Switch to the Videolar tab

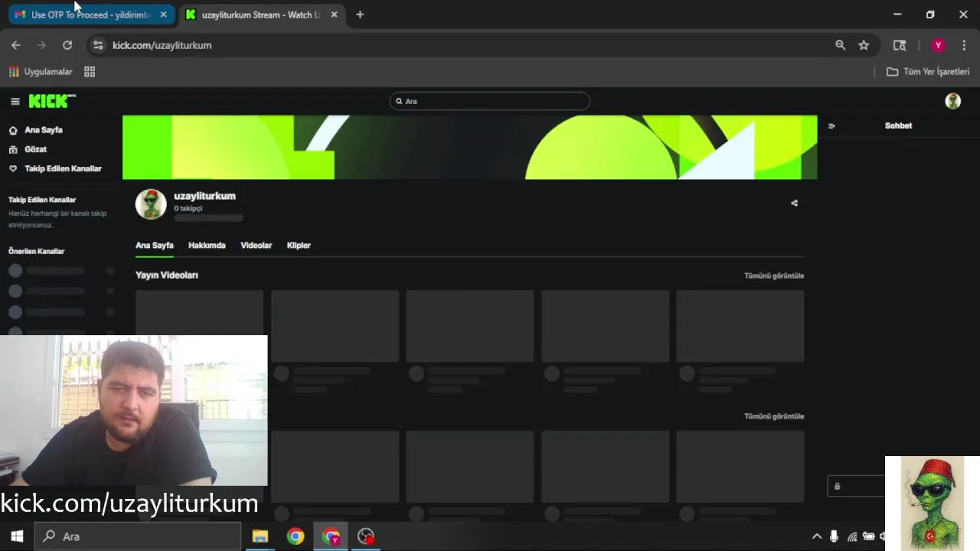click(256, 245)
